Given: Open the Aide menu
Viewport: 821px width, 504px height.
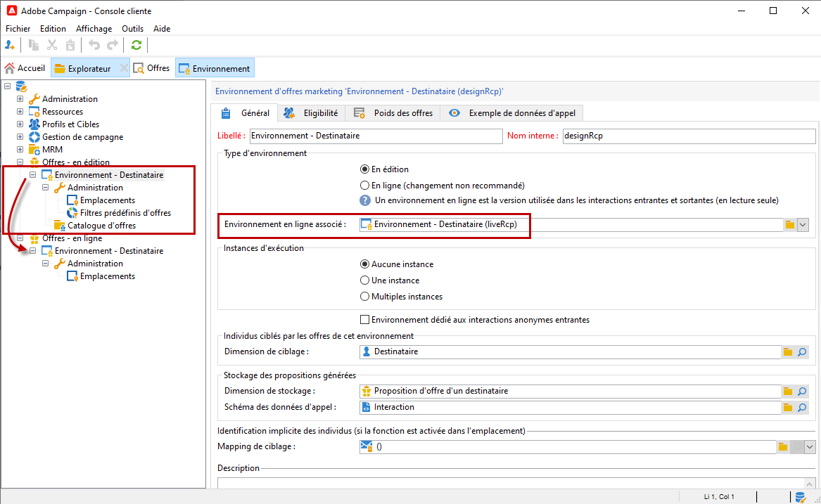Looking at the screenshot, I should [162, 29].
